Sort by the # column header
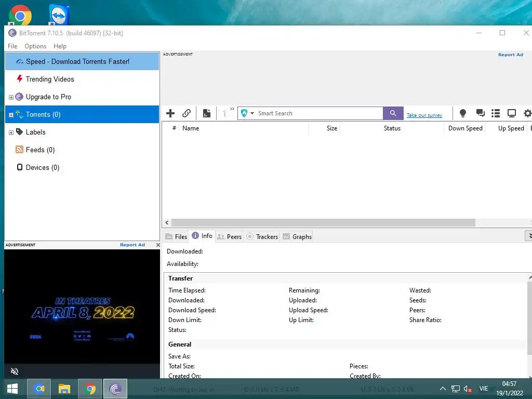This screenshot has height=399, width=532. pyautogui.click(x=174, y=128)
